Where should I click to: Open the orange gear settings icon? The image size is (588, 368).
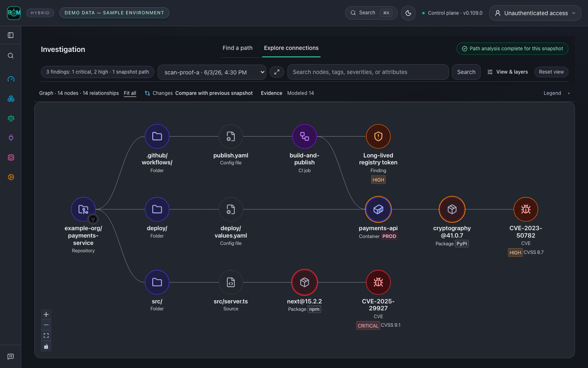coord(11,177)
